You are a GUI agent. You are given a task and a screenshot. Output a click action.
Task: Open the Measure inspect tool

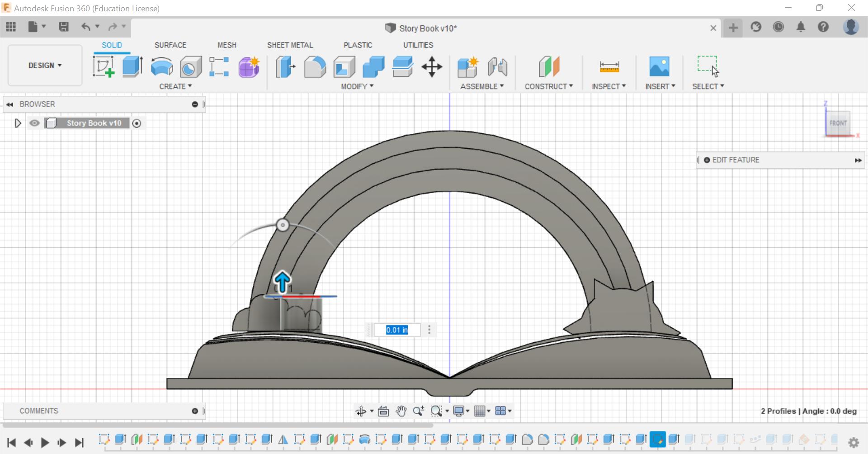pyautogui.click(x=609, y=67)
